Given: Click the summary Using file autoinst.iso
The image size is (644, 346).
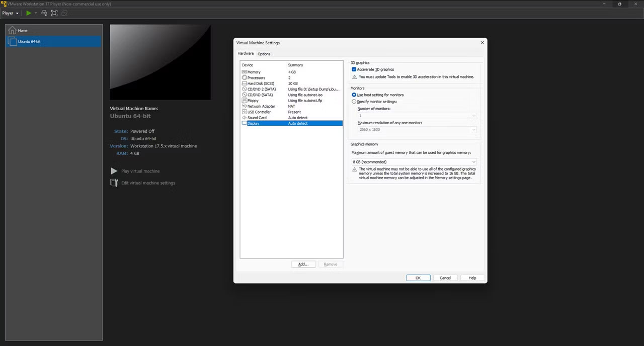Looking at the screenshot, I should click(x=305, y=95).
